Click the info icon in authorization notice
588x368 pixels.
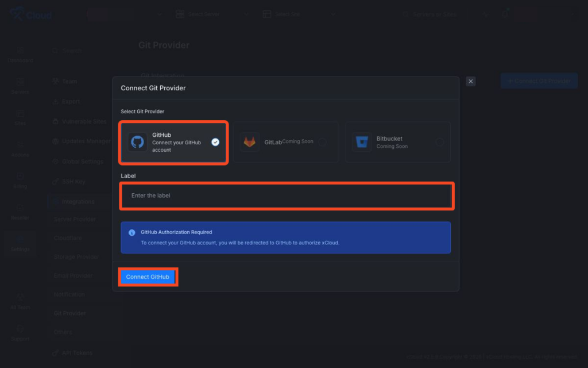pos(131,232)
